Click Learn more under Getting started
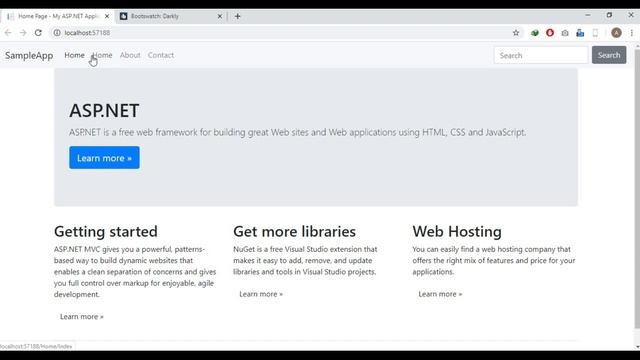The height and width of the screenshot is (360, 640). point(82,317)
